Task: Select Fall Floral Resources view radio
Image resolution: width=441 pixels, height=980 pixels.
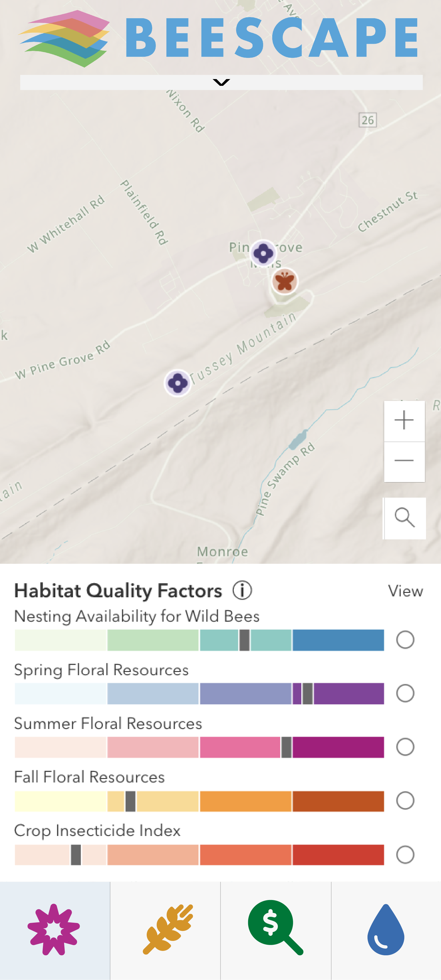Action: tap(405, 800)
